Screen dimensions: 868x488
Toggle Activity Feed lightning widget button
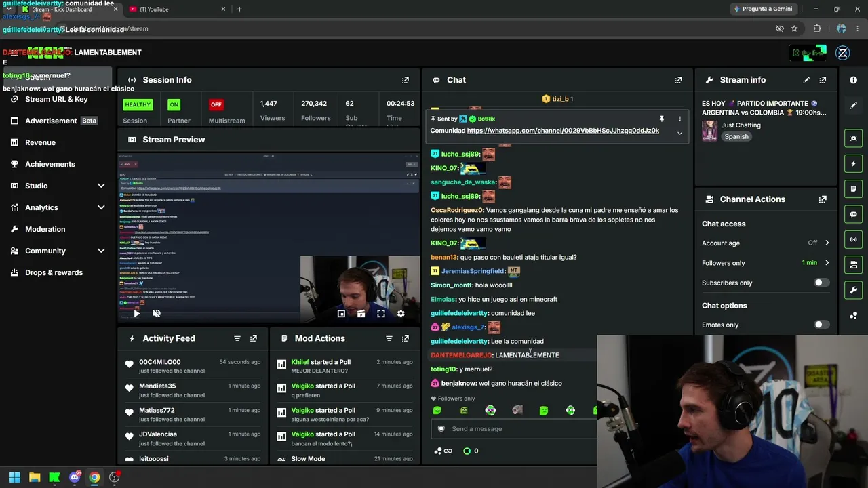tap(853, 163)
